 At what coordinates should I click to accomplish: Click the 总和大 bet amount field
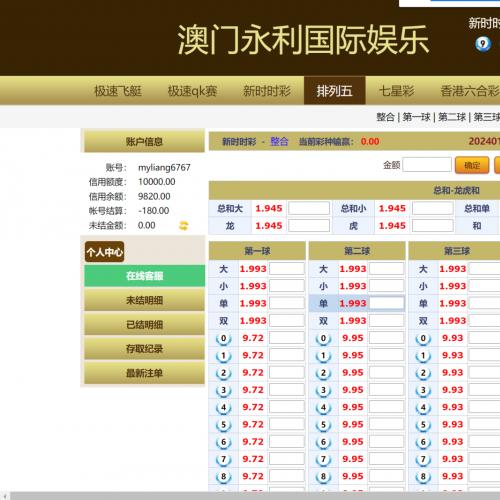[309, 208]
